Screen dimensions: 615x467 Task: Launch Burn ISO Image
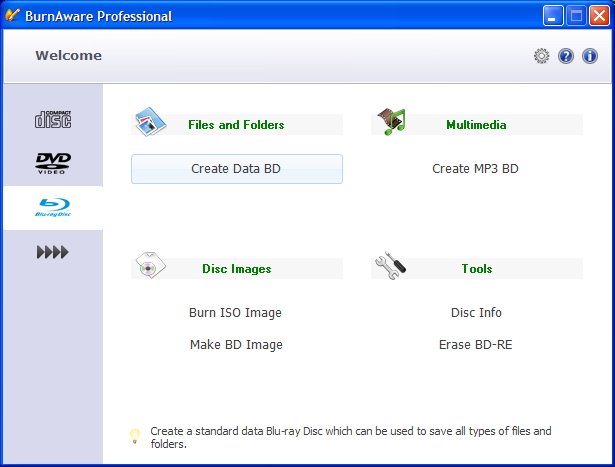click(x=235, y=313)
